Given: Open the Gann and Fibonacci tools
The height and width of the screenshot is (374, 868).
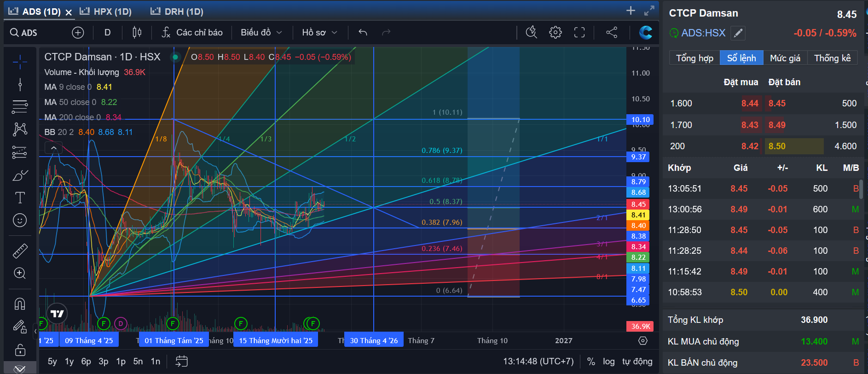Looking at the screenshot, I should point(20,106).
